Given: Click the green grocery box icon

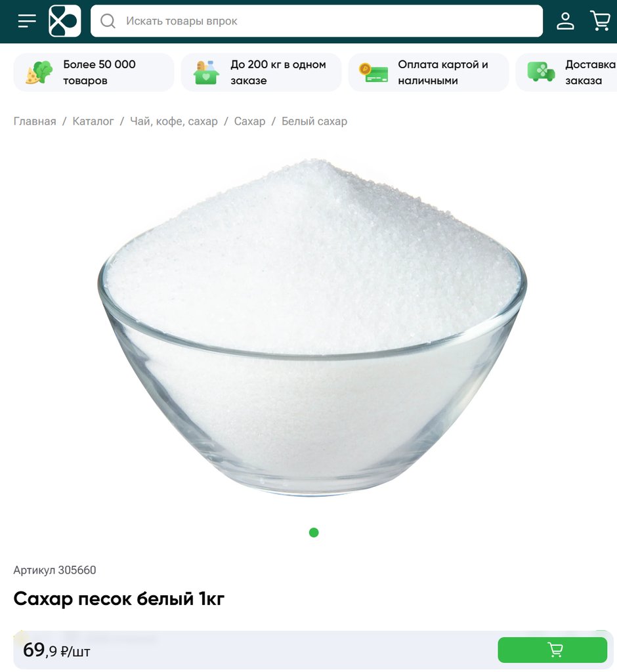Looking at the screenshot, I should pyautogui.click(x=206, y=72).
